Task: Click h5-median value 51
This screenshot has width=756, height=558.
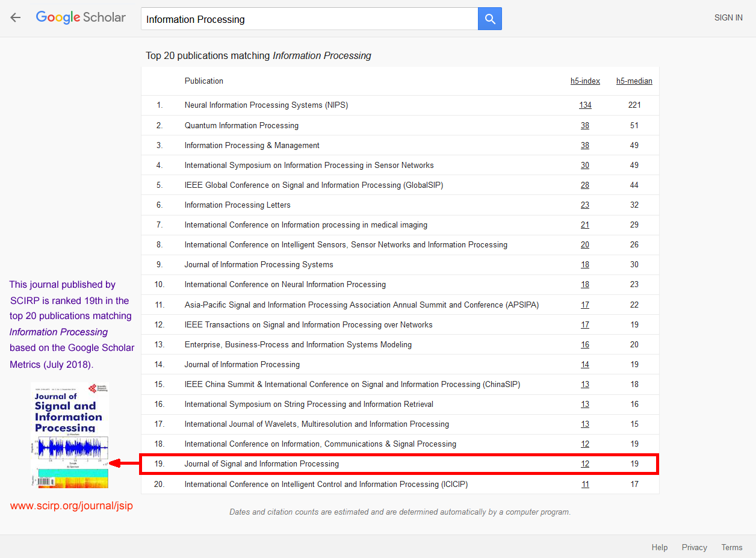Action: pos(634,126)
